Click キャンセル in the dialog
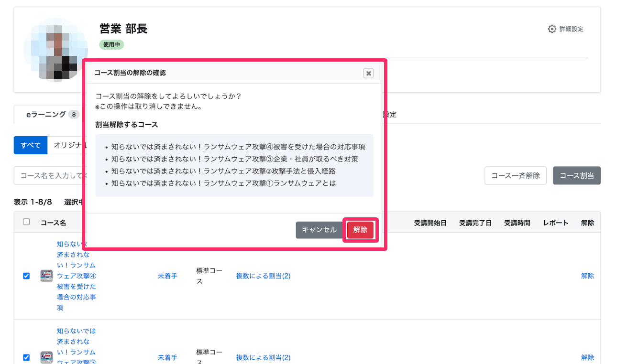Image resolution: width=617 pixels, height=364 pixels. [x=320, y=230]
